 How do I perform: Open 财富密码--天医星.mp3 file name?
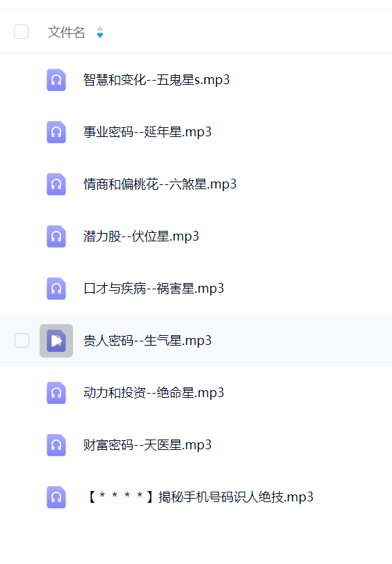pos(147,445)
